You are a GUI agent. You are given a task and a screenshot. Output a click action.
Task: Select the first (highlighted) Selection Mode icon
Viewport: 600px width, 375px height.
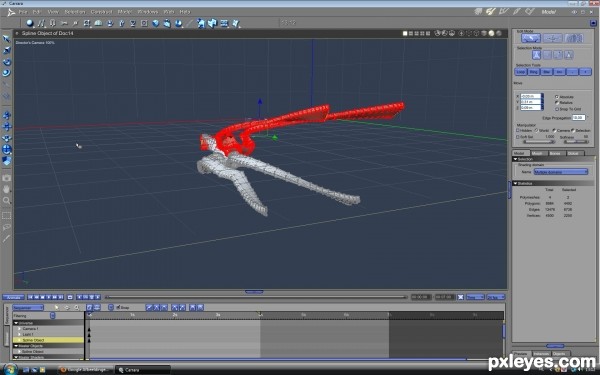[x=536, y=55]
